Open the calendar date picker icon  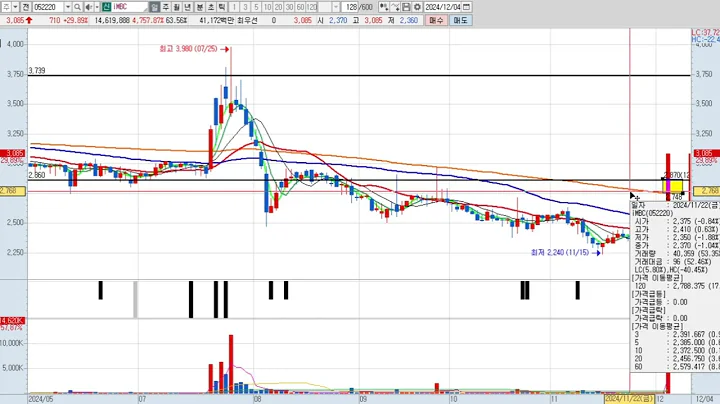467,7
